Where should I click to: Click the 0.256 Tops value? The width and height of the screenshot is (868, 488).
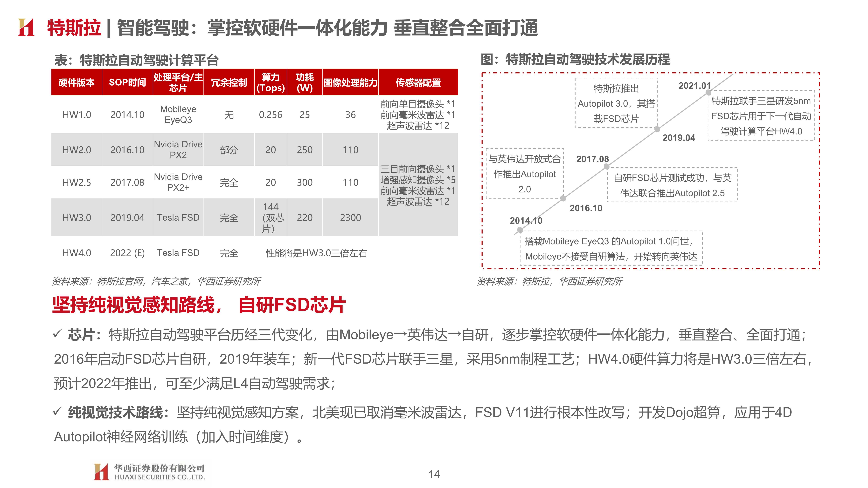click(x=271, y=115)
